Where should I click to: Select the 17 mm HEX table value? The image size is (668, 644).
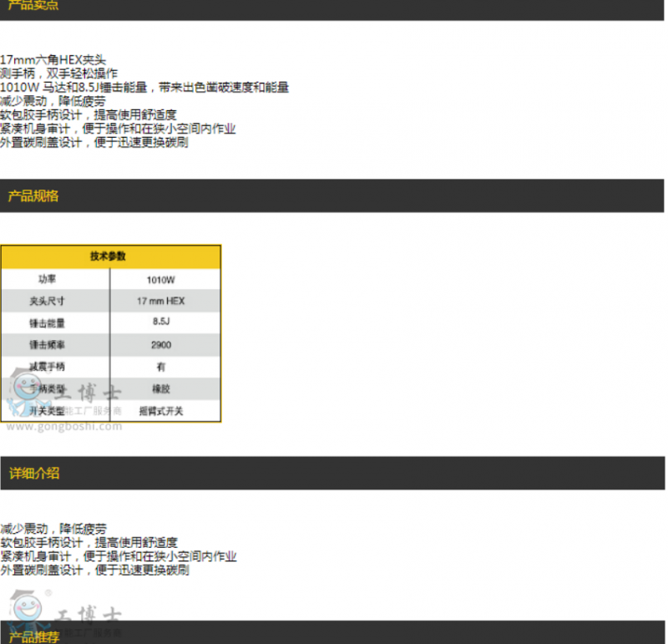click(x=160, y=301)
